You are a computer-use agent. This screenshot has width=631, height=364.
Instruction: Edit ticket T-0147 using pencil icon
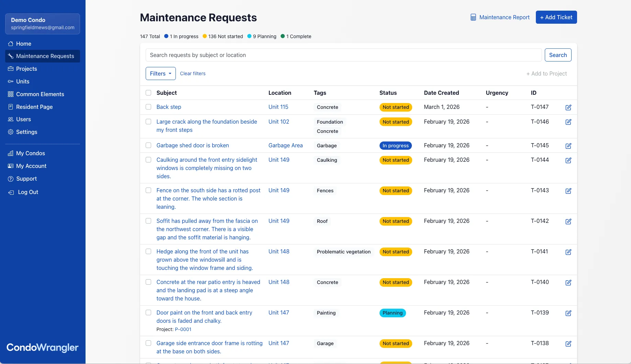click(x=568, y=107)
